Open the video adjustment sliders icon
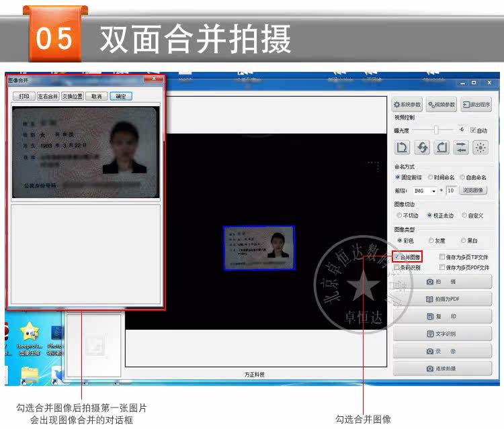The width and height of the screenshot is (504, 429). coord(461,148)
